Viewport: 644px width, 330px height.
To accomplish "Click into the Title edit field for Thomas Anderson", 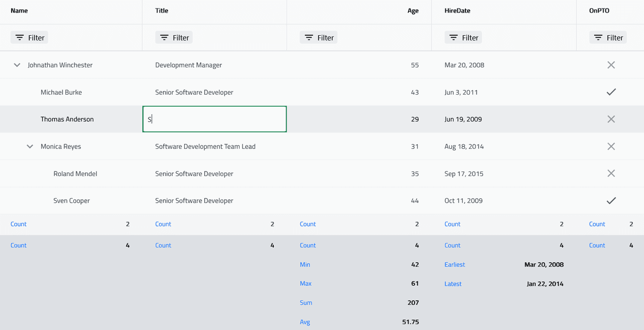I will [215, 119].
